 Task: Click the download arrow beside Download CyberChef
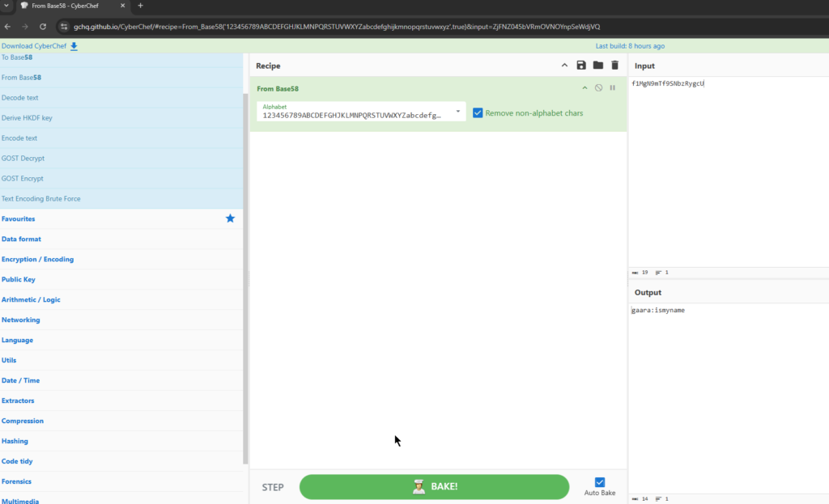point(74,46)
